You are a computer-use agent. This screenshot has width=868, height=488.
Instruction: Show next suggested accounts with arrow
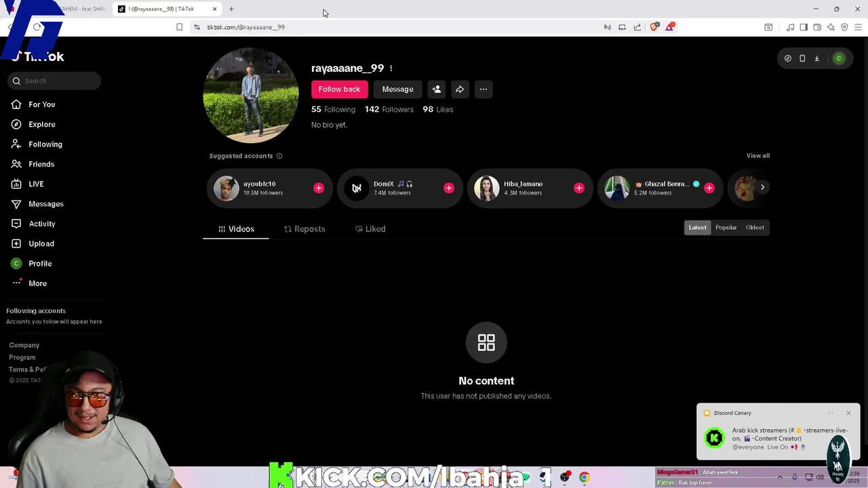coord(762,187)
